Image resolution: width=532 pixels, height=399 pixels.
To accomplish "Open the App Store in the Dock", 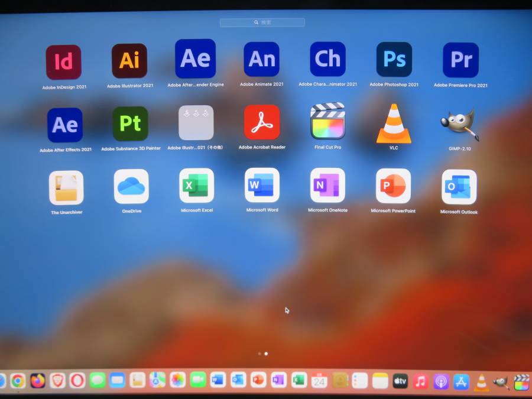I will pos(461,382).
